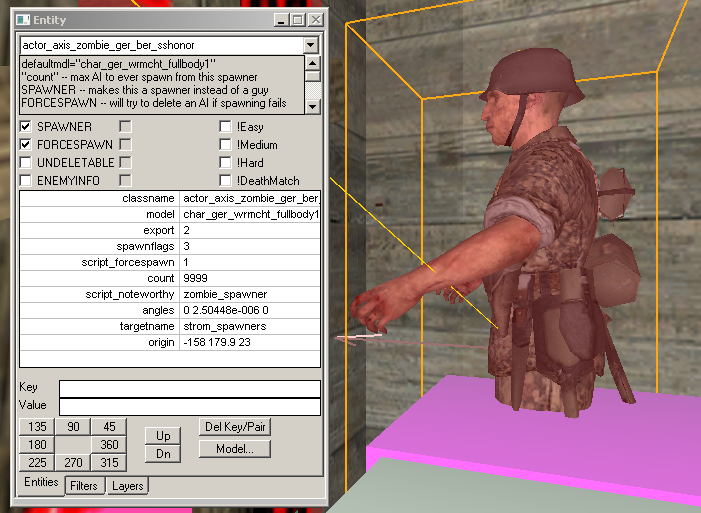Maximize the Entity window
This screenshot has height=513, width=701.
pyautogui.click(x=298, y=20)
